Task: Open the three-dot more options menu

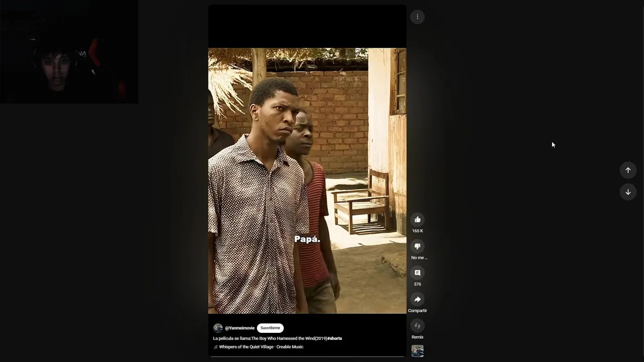Action: pos(417,17)
